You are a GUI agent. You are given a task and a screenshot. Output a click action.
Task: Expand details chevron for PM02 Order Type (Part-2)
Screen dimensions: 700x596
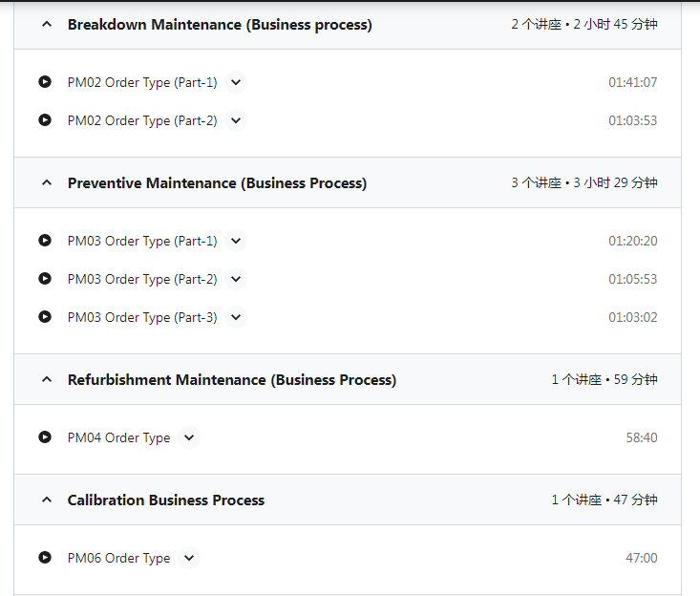(236, 120)
